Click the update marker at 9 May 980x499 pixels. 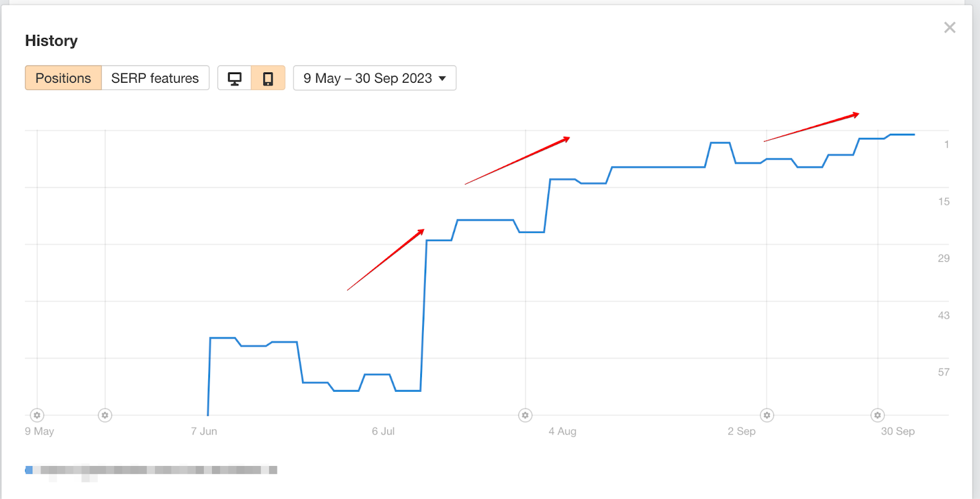[37, 415]
